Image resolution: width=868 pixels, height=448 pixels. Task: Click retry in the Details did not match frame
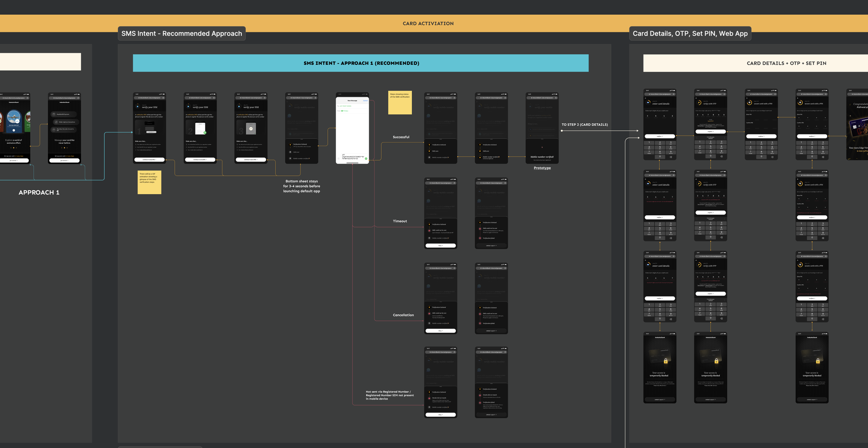coord(441,415)
